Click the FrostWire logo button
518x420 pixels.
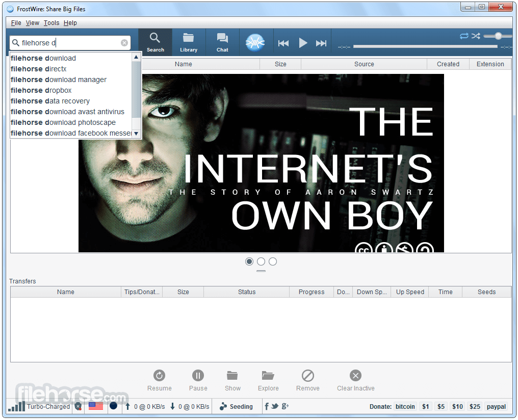255,43
